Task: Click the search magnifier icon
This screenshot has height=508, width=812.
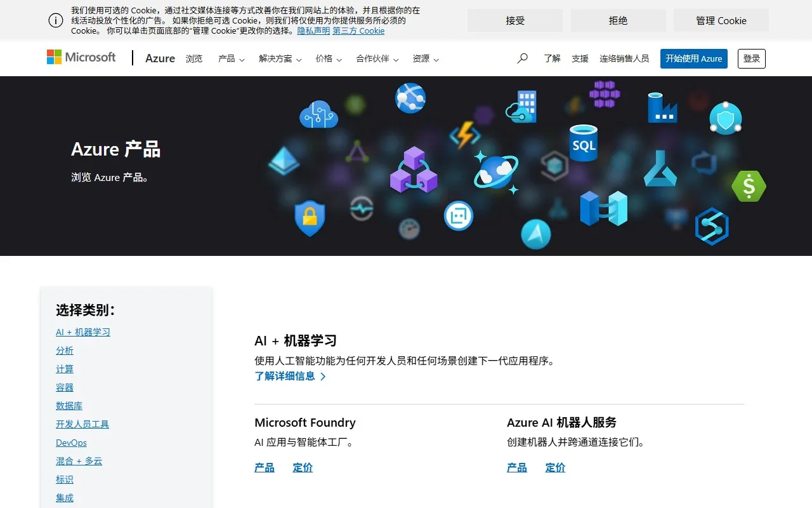Action: (x=522, y=58)
